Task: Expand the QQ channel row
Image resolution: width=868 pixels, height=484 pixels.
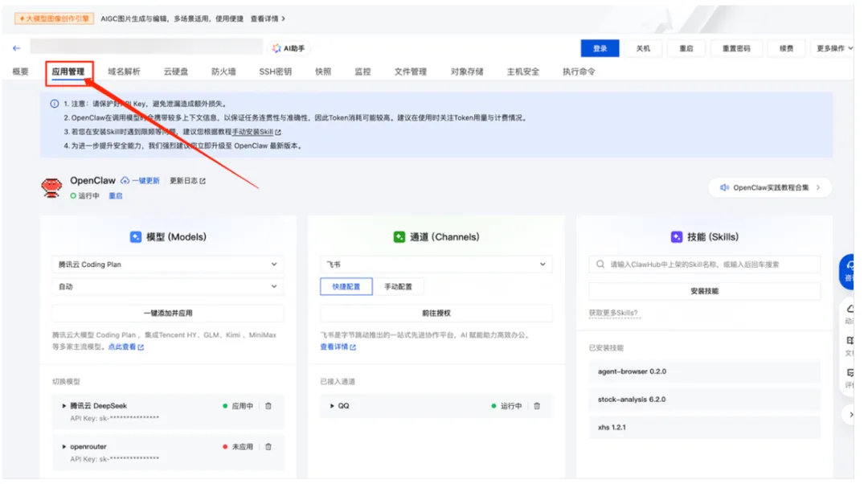Action: pyautogui.click(x=332, y=406)
